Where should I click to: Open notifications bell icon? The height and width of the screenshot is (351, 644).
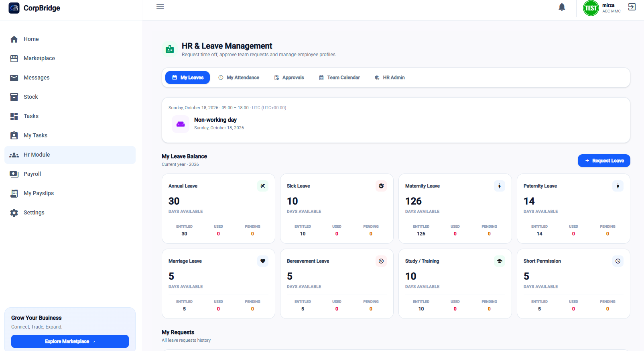tap(562, 7)
